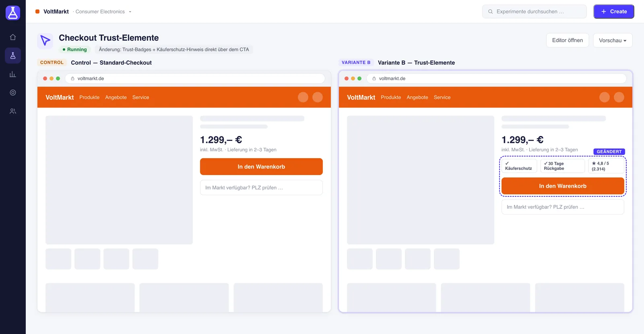Click the large product image in the Control preview

click(x=119, y=180)
